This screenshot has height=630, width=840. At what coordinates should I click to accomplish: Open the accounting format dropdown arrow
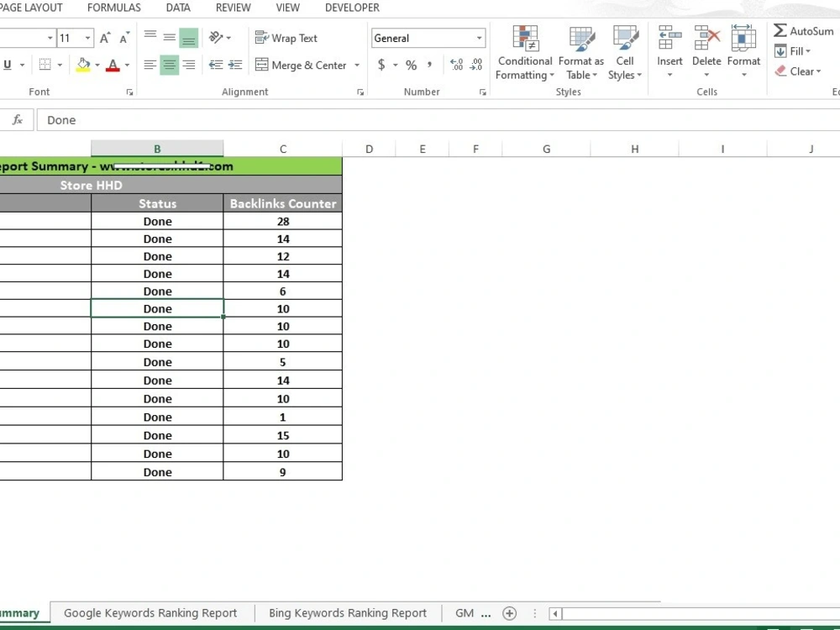coord(396,66)
